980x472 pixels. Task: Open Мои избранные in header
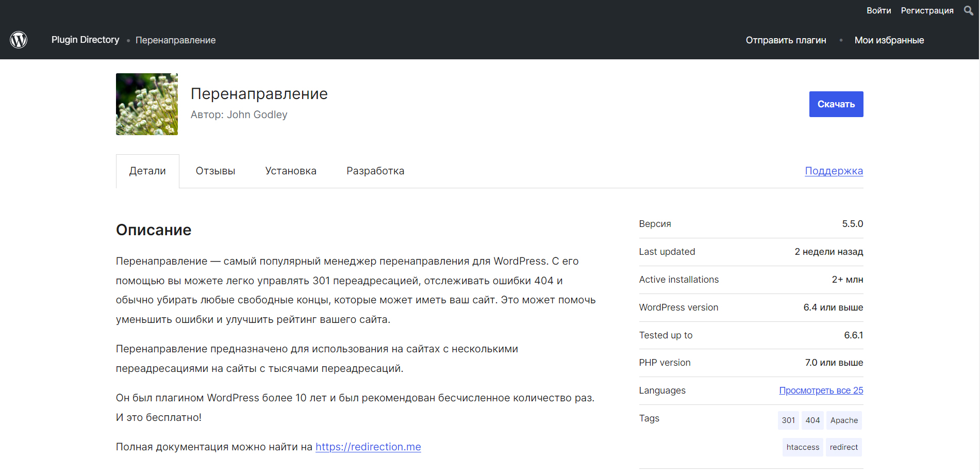889,40
